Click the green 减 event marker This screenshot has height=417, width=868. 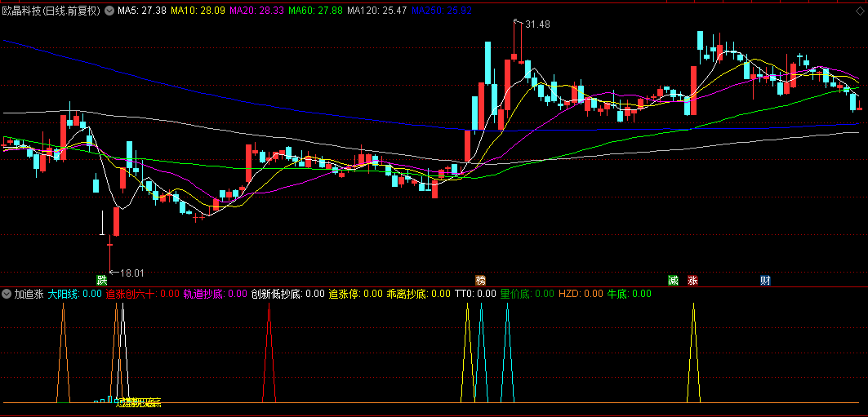tap(673, 280)
